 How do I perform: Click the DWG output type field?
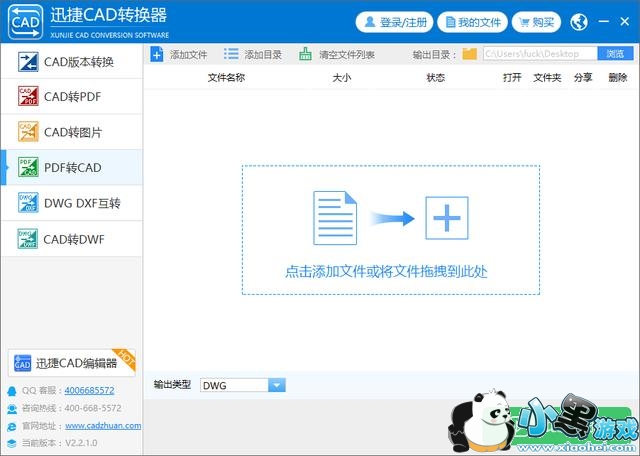tap(234, 385)
